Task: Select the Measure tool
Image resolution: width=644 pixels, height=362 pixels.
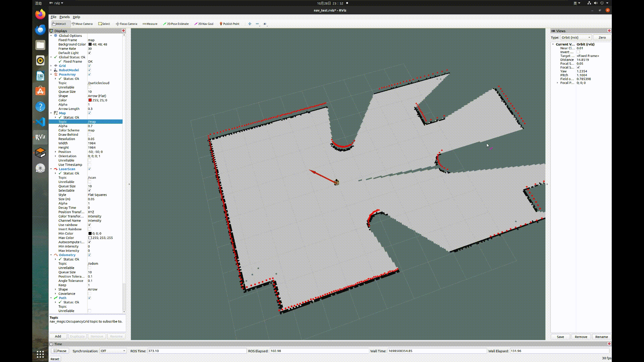Action: coord(150,24)
